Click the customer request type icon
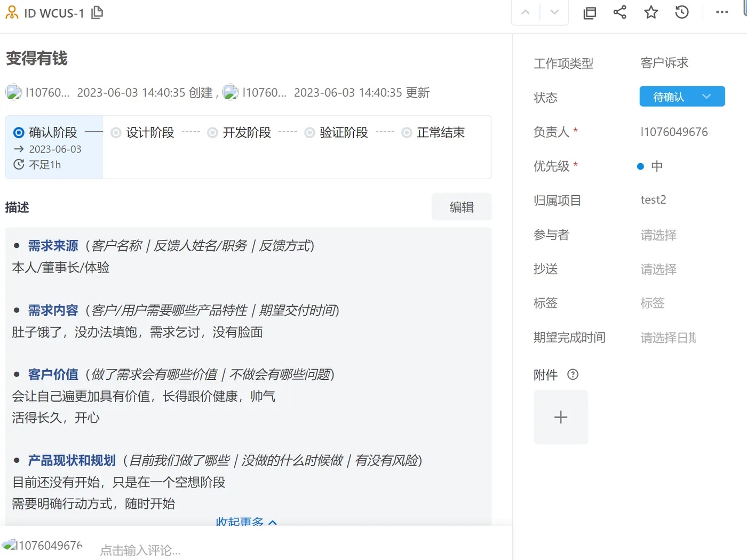The image size is (747, 560). (x=12, y=12)
